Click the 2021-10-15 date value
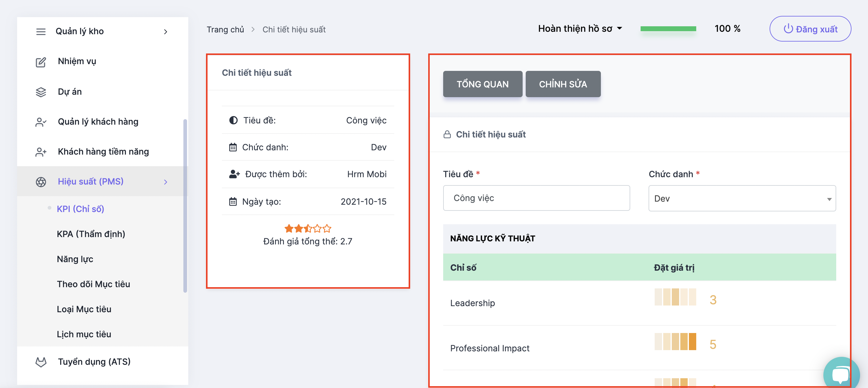The width and height of the screenshot is (868, 388). click(x=363, y=202)
